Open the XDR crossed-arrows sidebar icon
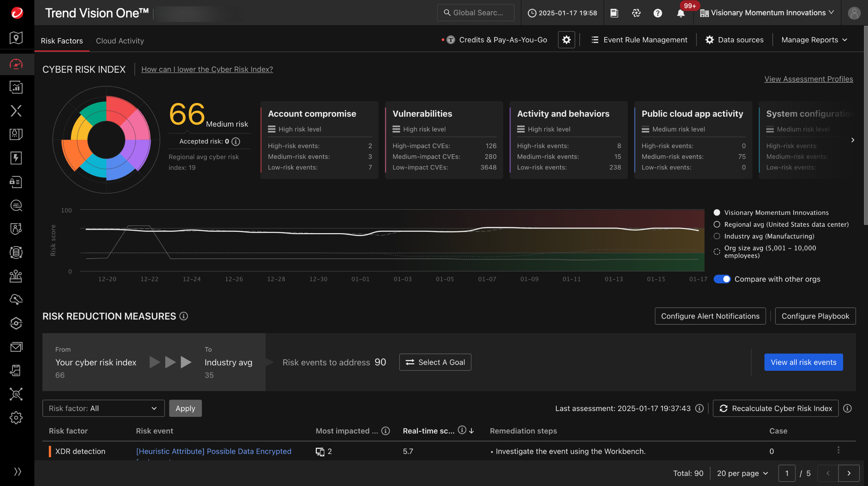Screen dimensions: 868x486 click(x=16, y=111)
